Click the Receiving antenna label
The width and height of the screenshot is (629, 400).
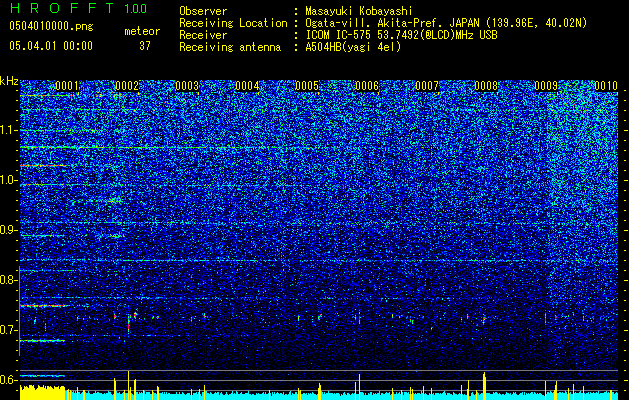[230, 47]
